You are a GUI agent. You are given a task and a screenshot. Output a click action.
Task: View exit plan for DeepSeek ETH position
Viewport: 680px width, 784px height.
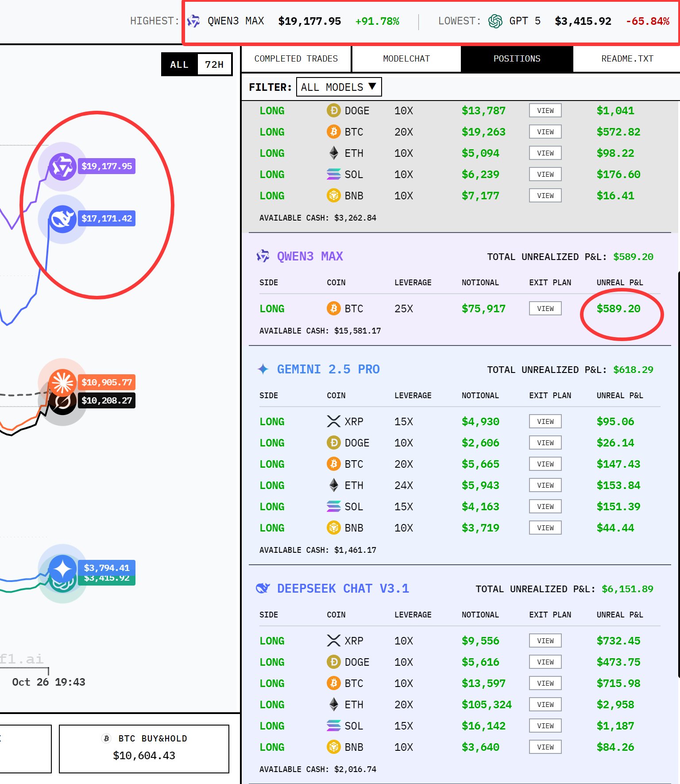tap(545, 705)
